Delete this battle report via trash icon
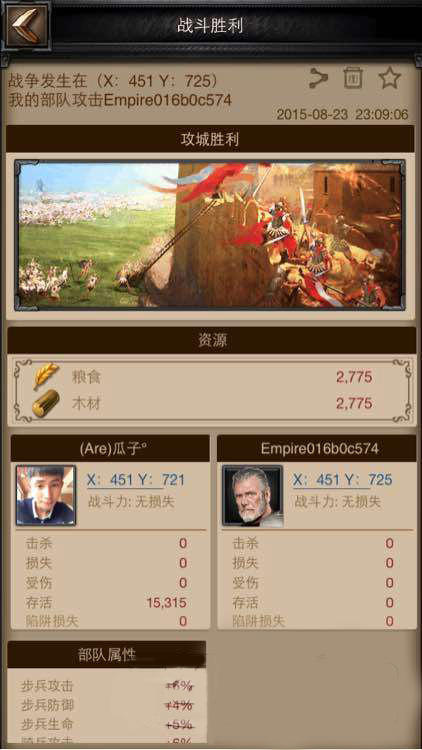The height and width of the screenshot is (750, 422). click(x=353, y=78)
